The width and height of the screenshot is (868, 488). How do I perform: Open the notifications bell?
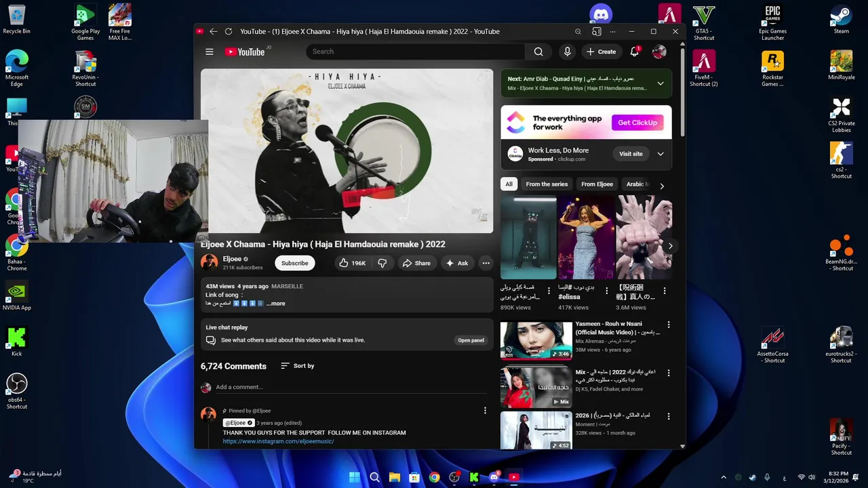[635, 52]
